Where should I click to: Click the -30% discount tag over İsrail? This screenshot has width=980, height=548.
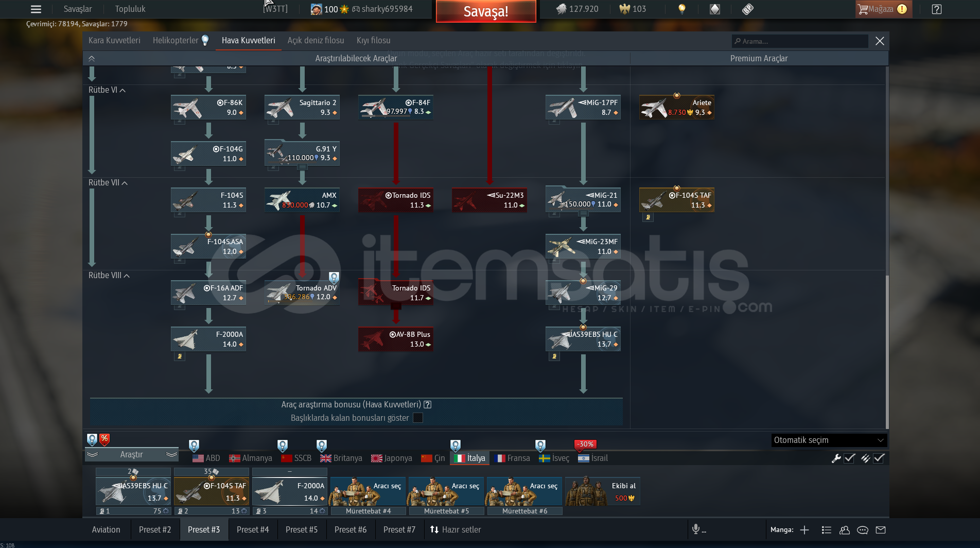tap(585, 444)
